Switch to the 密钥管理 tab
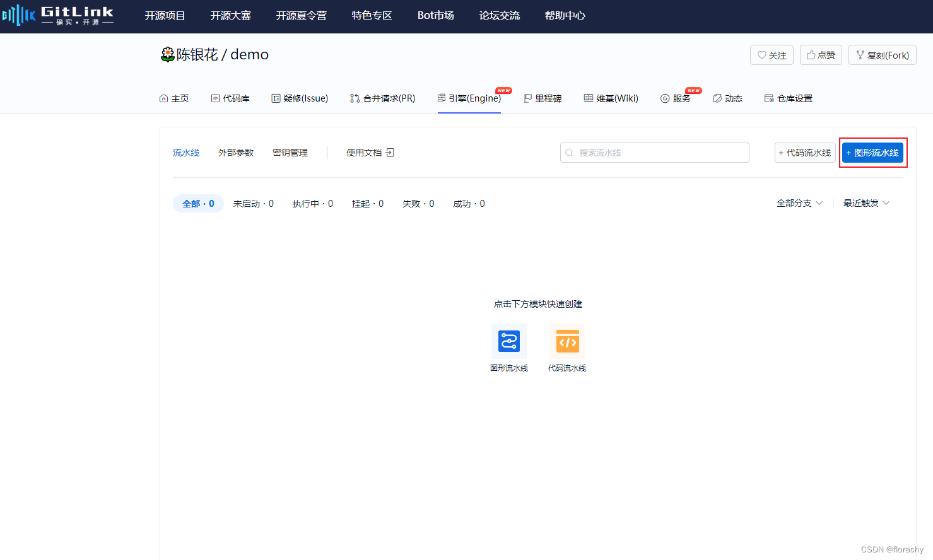The width and height of the screenshot is (933, 560). click(x=290, y=152)
